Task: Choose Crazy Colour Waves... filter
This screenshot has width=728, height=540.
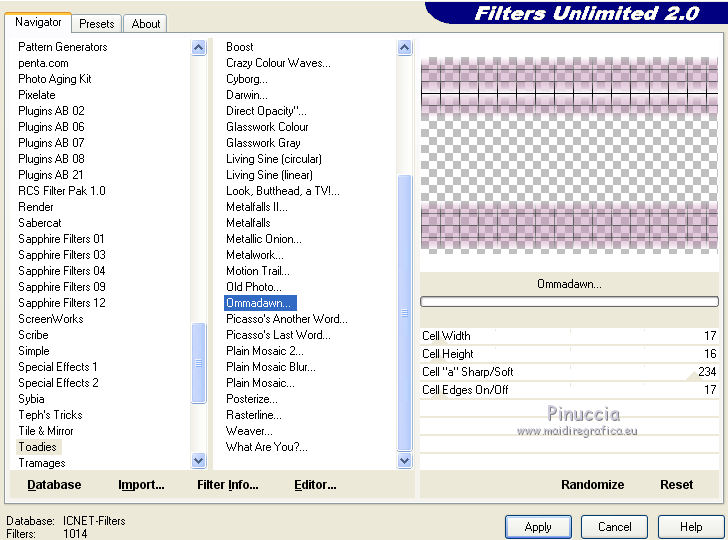Action: point(278,63)
